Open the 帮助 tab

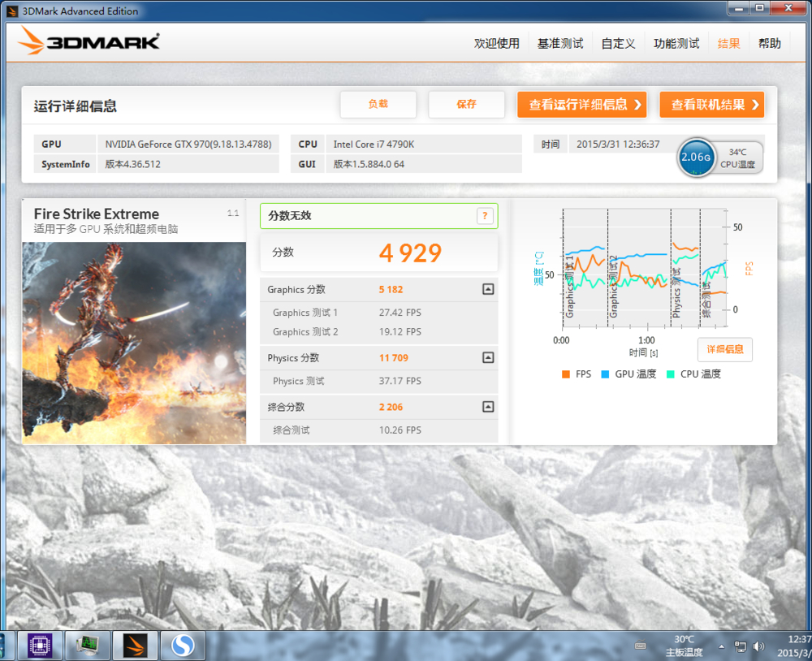click(x=769, y=44)
